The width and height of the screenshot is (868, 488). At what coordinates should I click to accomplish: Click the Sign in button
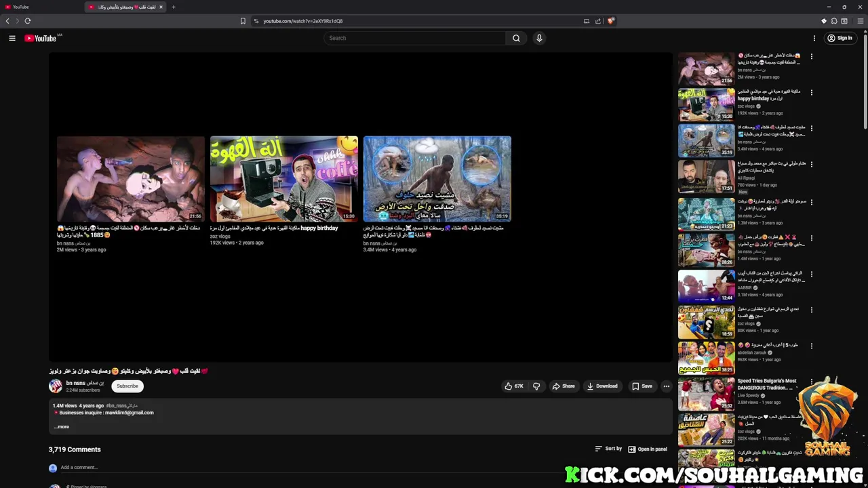[x=840, y=38]
